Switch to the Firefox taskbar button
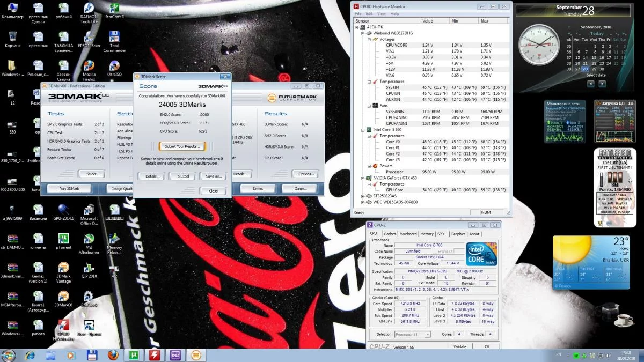Viewport: 644px width, 362px height. tap(112, 355)
